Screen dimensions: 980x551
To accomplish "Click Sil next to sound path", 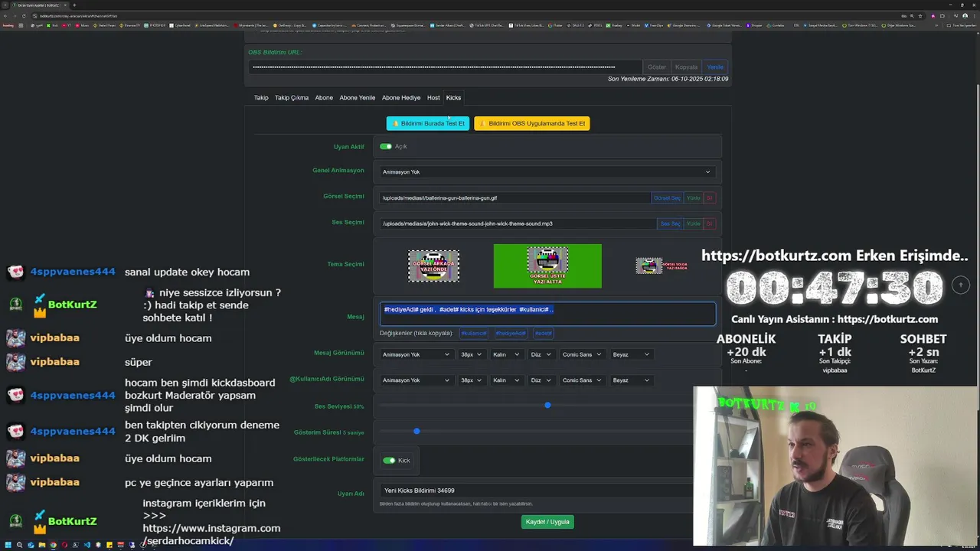I will (x=710, y=224).
